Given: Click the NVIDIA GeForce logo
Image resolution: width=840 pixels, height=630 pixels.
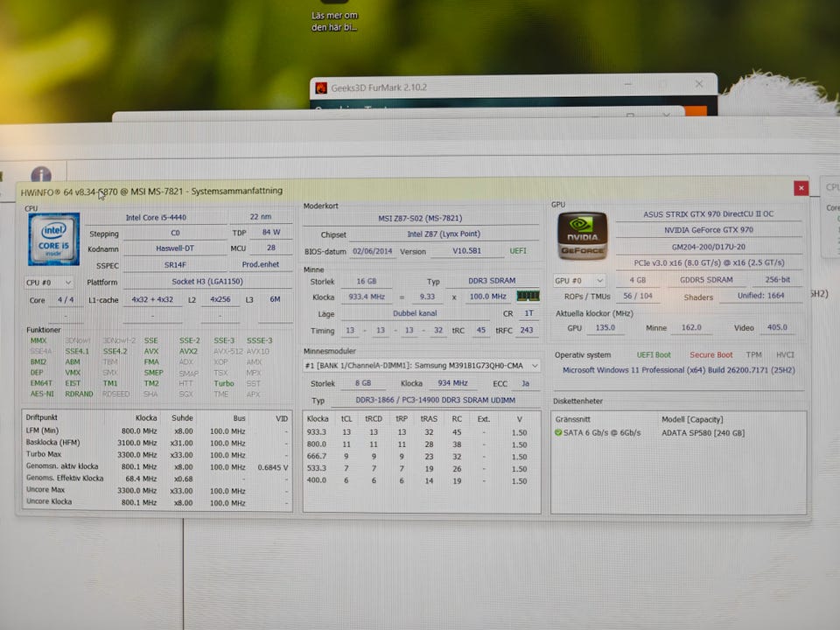Looking at the screenshot, I should pyautogui.click(x=582, y=236).
